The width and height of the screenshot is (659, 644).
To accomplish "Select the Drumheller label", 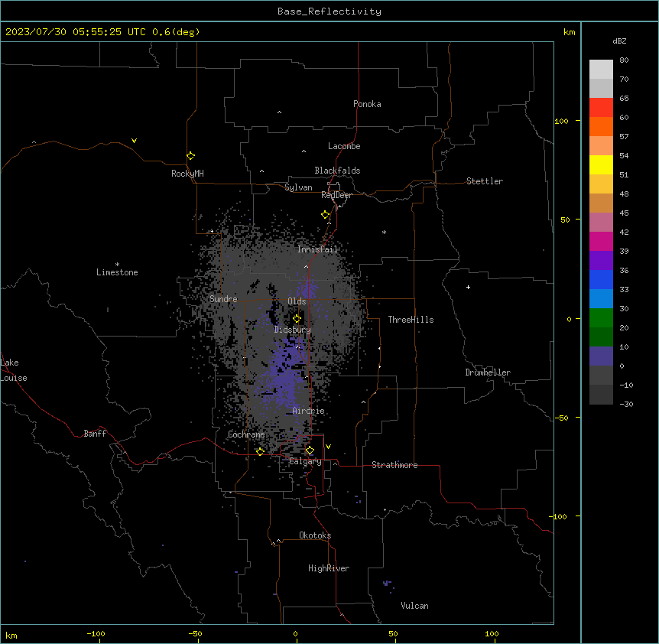I will [x=488, y=372].
